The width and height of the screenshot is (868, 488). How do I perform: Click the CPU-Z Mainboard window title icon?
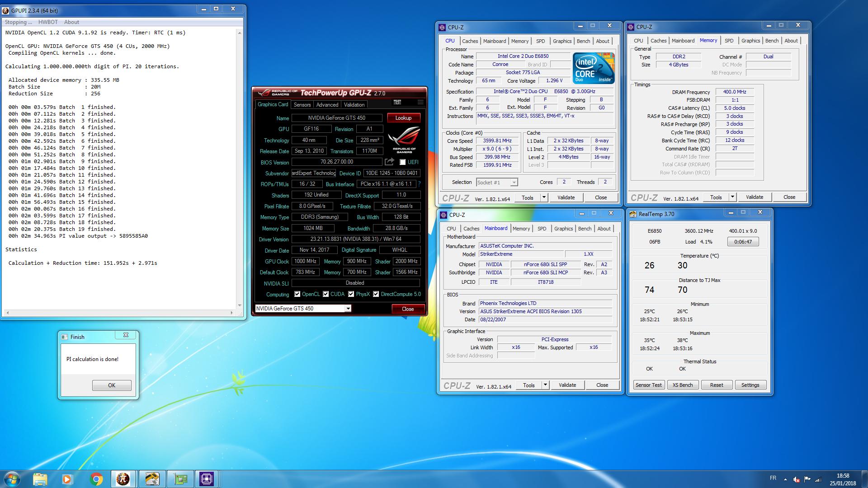(x=443, y=215)
